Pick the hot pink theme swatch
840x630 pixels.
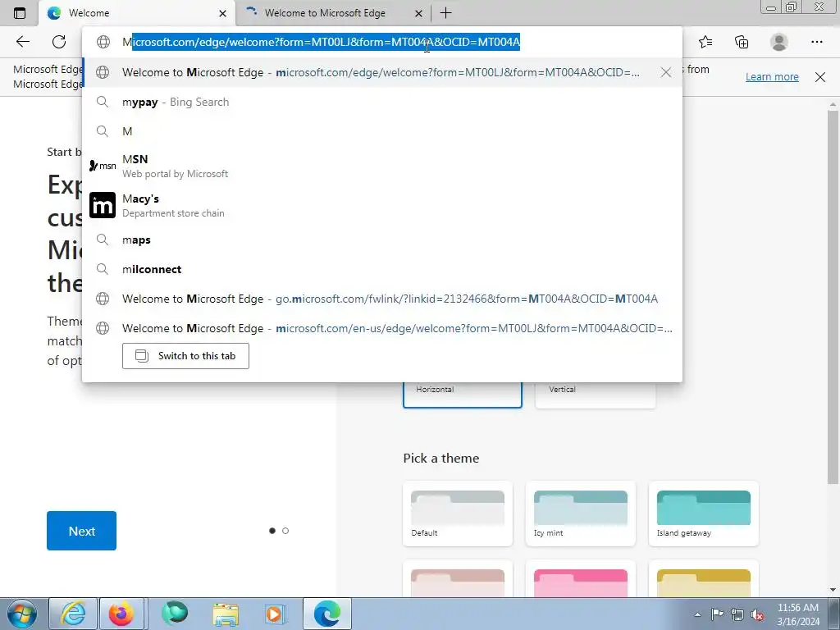click(581, 580)
